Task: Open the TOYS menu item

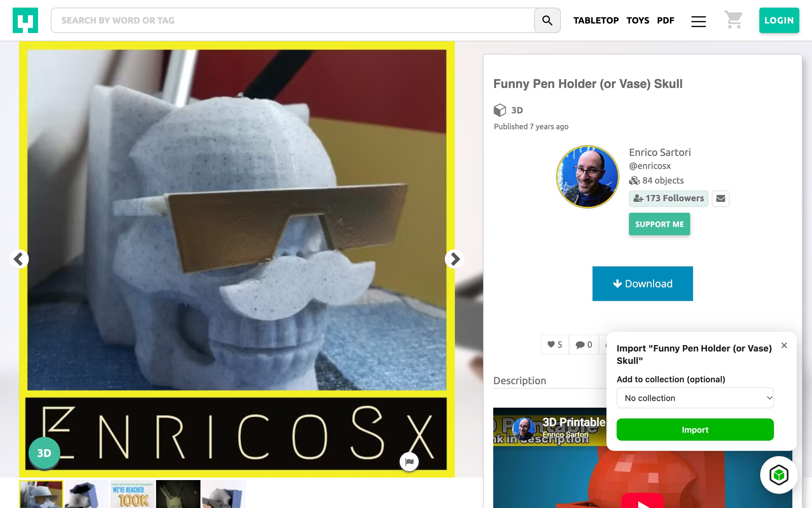Action: pyautogui.click(x=638, y=20)
